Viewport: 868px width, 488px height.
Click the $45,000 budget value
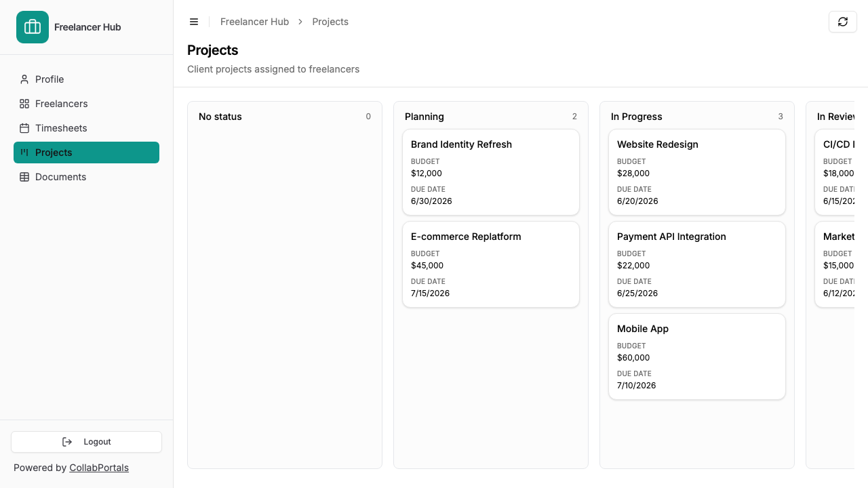tap(427, 266)
